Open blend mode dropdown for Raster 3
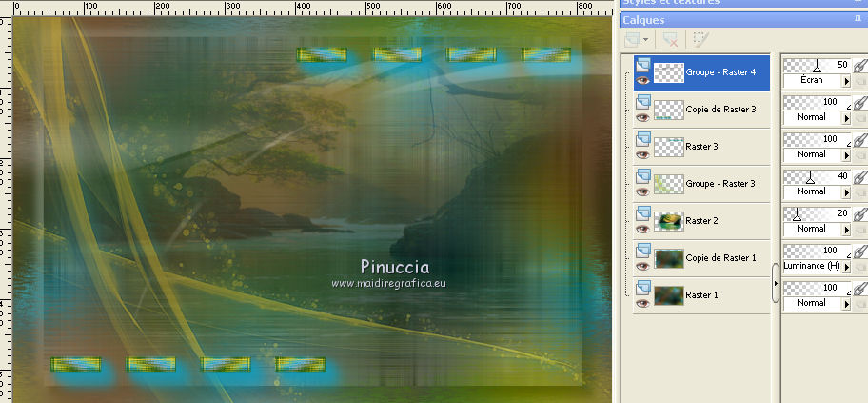 pos(846,155)
